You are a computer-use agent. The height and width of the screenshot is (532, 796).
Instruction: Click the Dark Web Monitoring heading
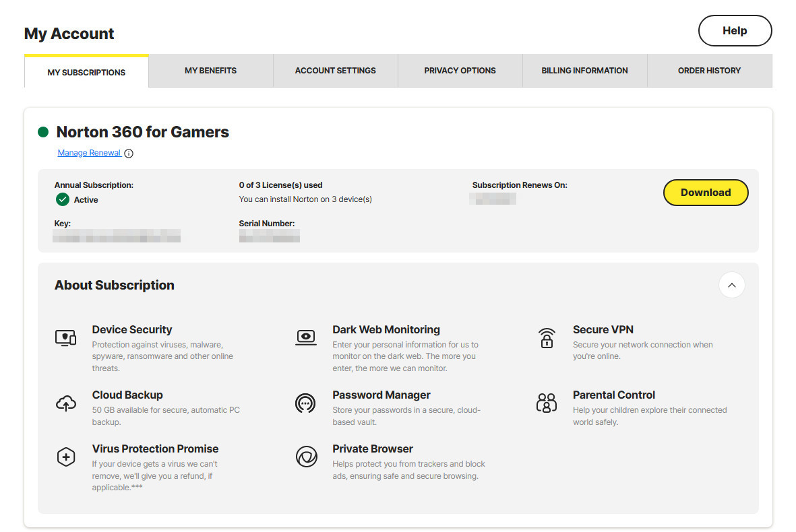click(386, 330)
